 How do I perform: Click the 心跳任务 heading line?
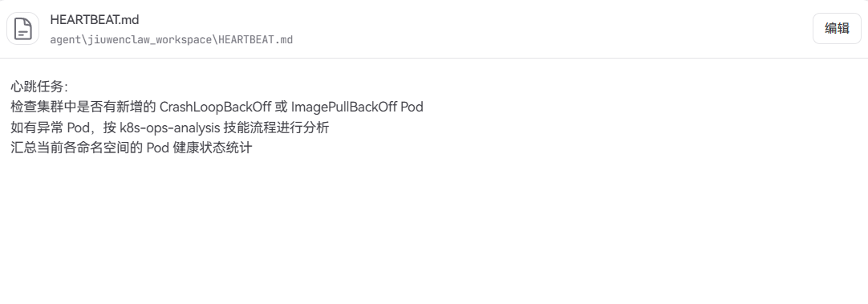point(39,87)
